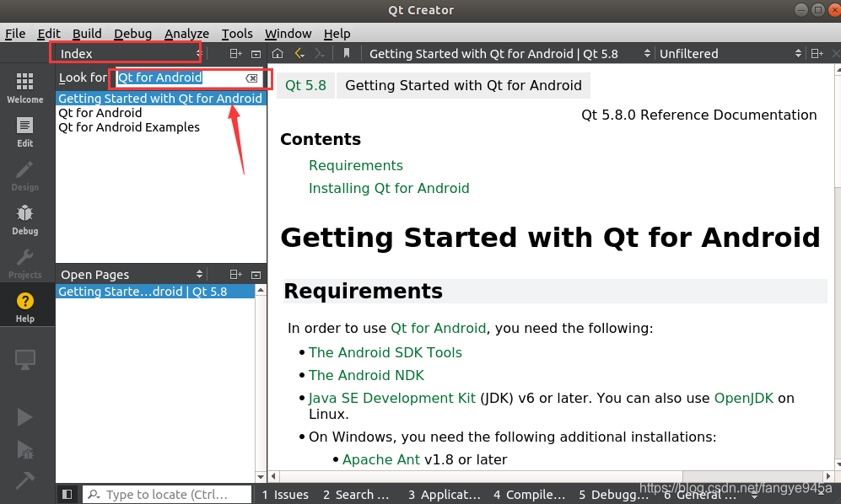Image resolution: width=841 pixels, height=504 pixels.
Task: Go back using the yellow back arrow
Action: (299, 52)
